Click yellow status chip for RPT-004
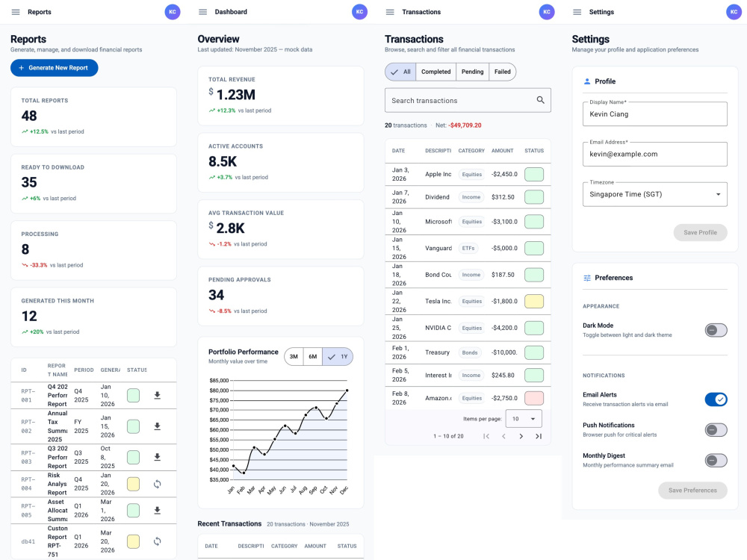 point(134,485)
